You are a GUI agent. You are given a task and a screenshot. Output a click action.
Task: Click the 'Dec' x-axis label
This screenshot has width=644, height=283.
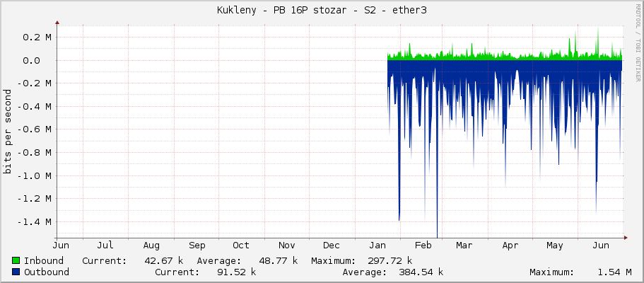331,246
